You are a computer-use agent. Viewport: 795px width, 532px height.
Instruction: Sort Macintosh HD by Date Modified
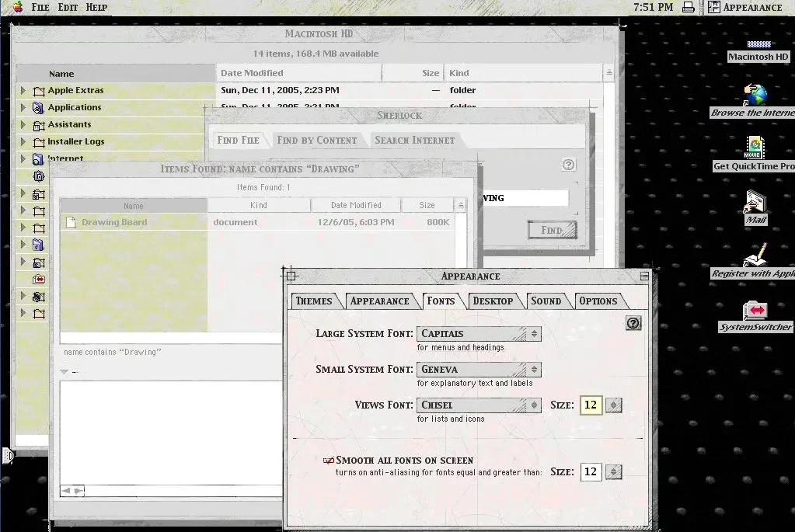pyautogui.click(x=298, y=73)
